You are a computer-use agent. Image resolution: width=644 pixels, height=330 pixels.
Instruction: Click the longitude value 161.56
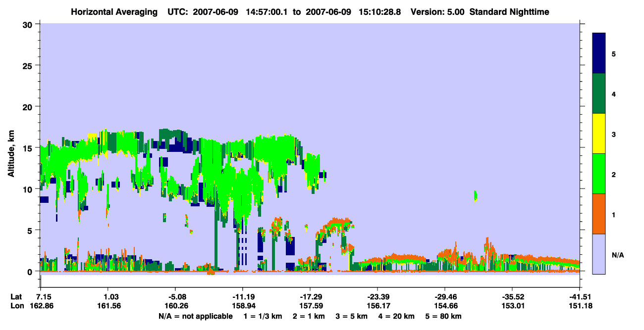pyautogui.click(x=109, y=306)
